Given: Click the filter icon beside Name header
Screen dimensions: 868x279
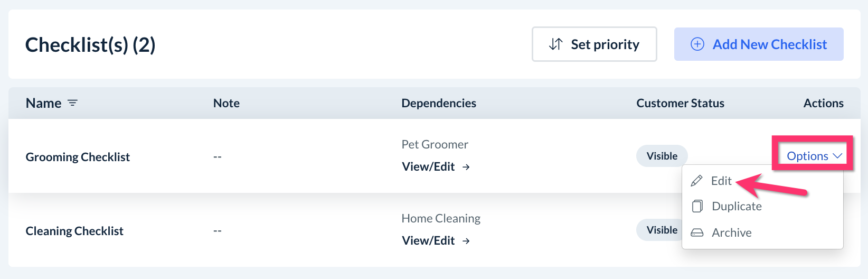Looking at the screenshot, I should (72, 103).
